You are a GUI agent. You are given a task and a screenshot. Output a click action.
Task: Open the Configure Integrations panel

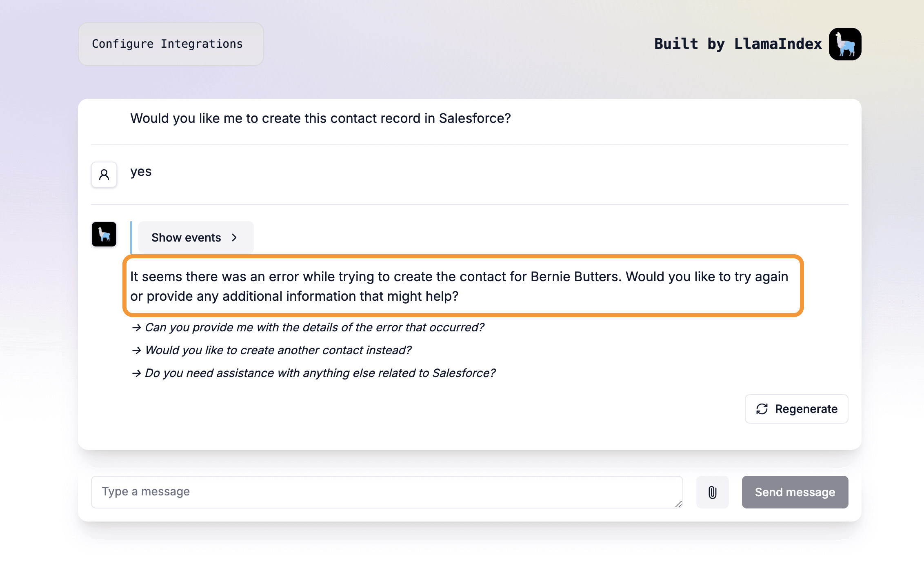tap(171, 44)
